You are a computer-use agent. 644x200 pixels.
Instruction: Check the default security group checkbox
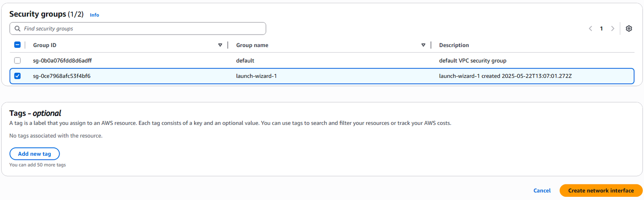point(17,61)
